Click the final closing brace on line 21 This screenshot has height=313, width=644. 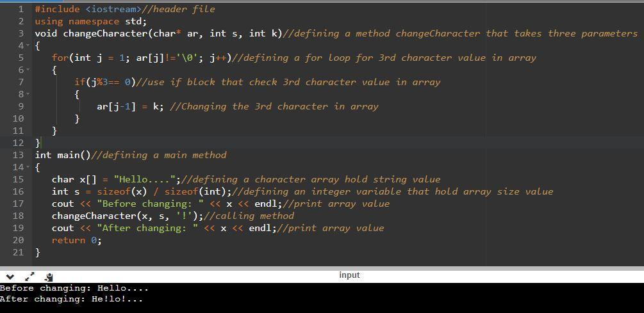pos(38,252)
